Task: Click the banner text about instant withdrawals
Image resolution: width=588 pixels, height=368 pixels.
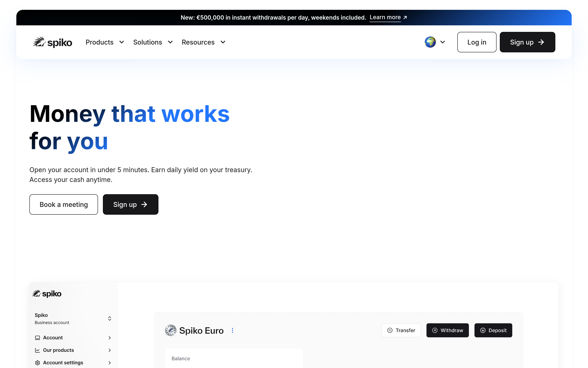Action: coord(273,18)
